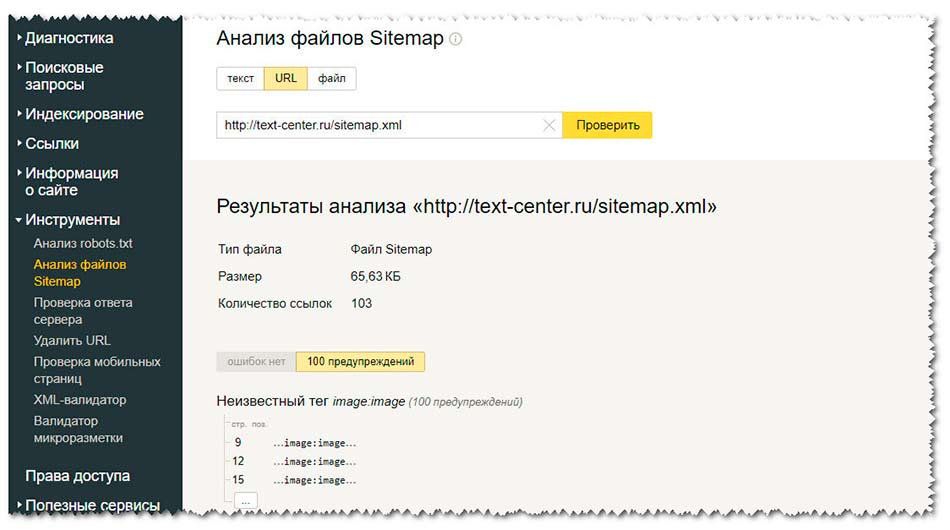Open Анализ robots.txt tool
The image size is (950, 530).
[83, 243]
